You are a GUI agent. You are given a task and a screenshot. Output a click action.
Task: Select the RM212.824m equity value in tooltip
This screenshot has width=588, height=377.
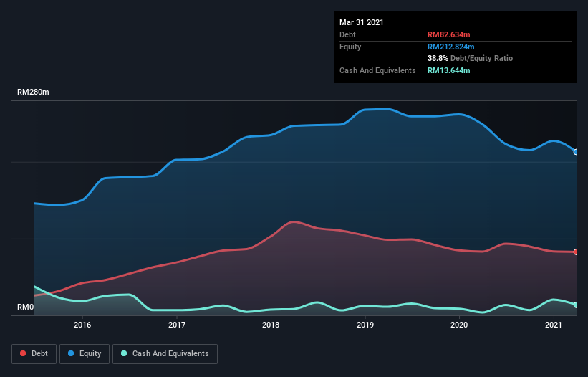coord(450,47)
